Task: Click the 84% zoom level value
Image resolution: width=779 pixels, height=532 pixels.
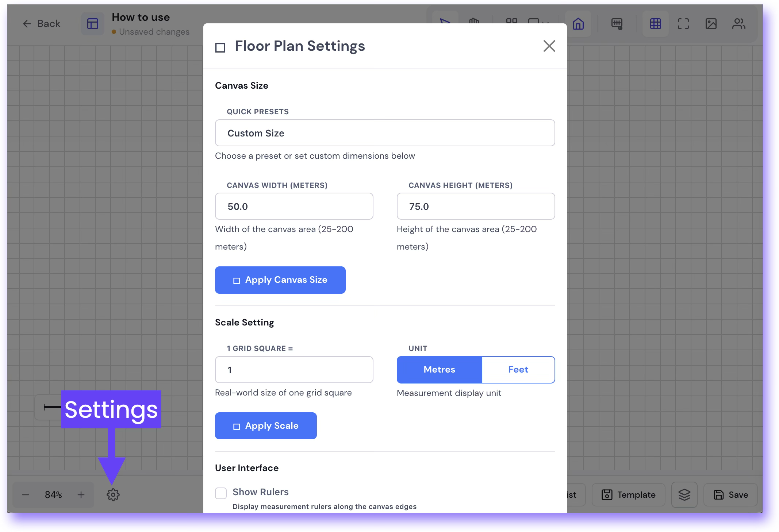Action: pos(53,495)
